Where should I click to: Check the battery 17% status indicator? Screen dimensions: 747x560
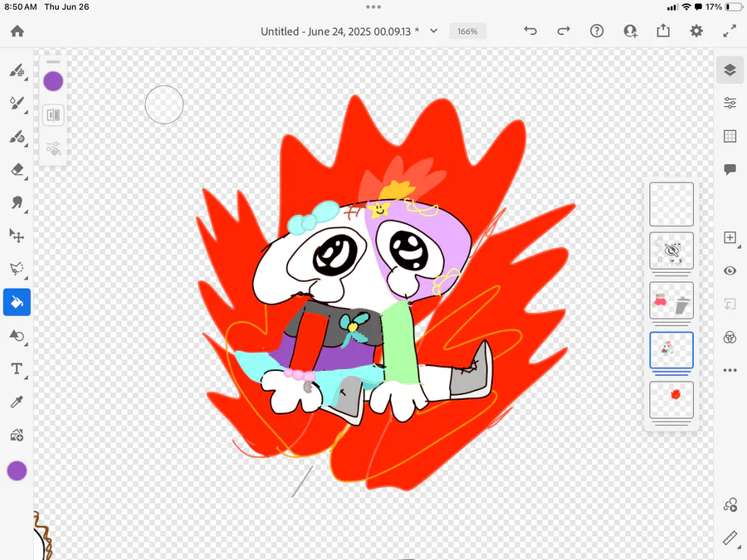click(725, 7)
